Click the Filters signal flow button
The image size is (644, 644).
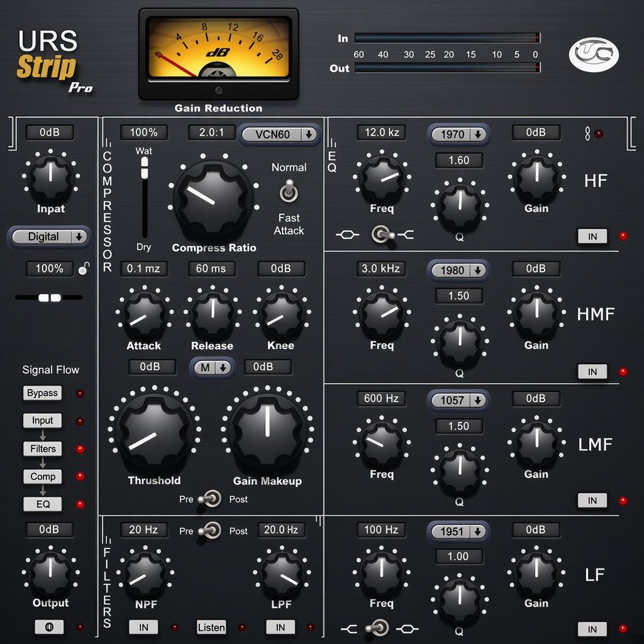(x=42, y=448)
